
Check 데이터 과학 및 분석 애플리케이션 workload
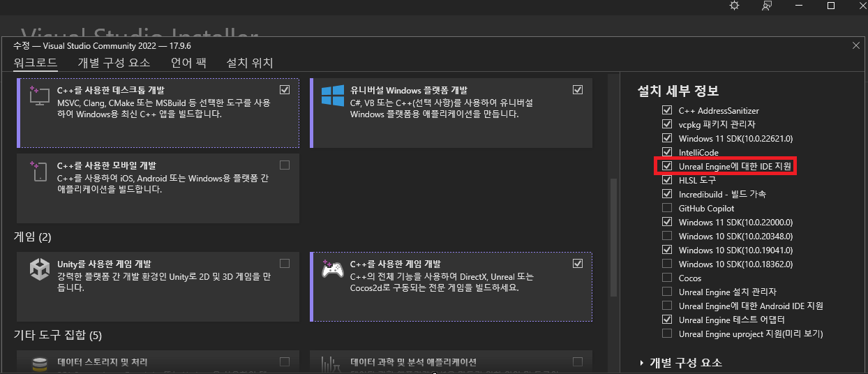point(577,361)
